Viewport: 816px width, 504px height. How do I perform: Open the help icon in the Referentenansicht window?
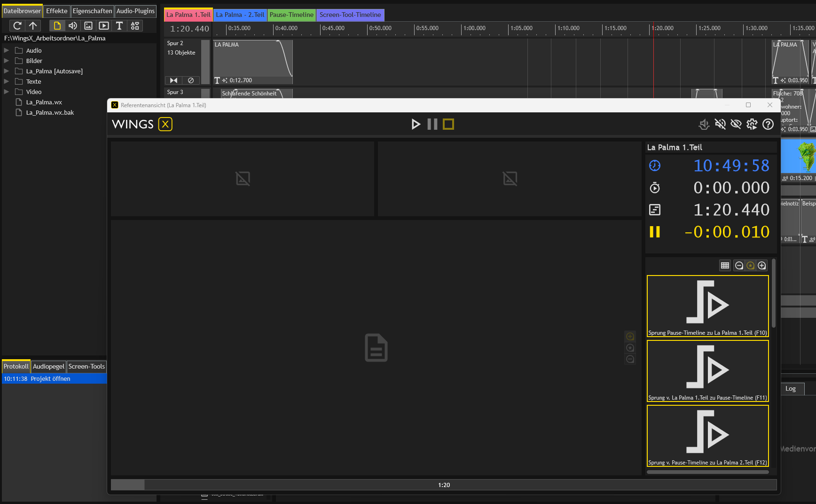click(x=768, y=124)
